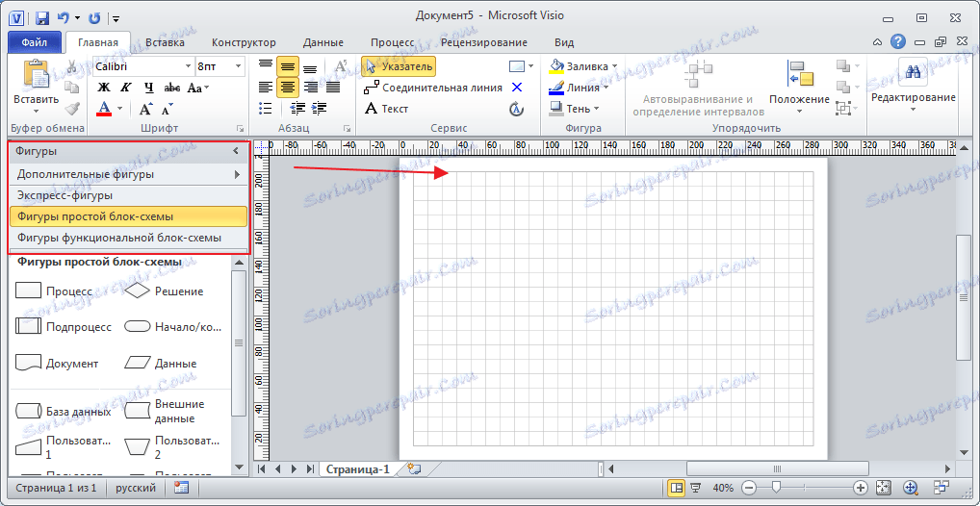Screen dimensions: 980x506
Task: Select the Подпроцесс shape
Action: tap(64, 327)
